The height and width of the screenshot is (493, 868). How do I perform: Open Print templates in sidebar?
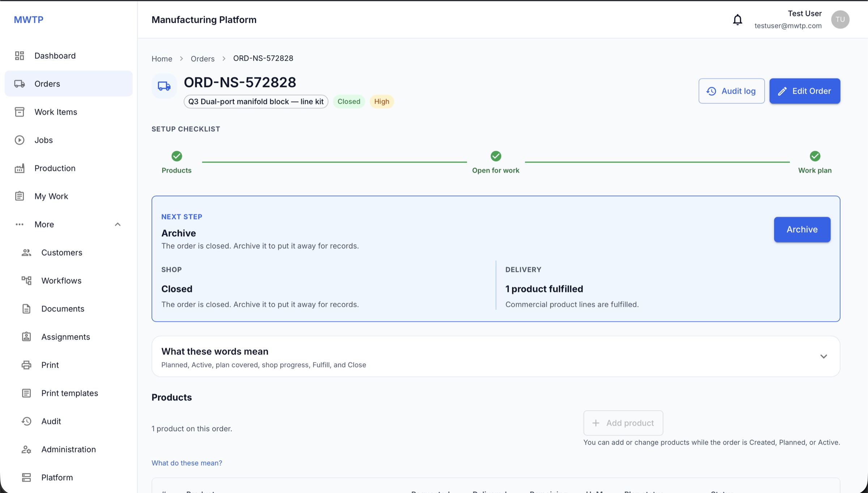coord(69,393)
